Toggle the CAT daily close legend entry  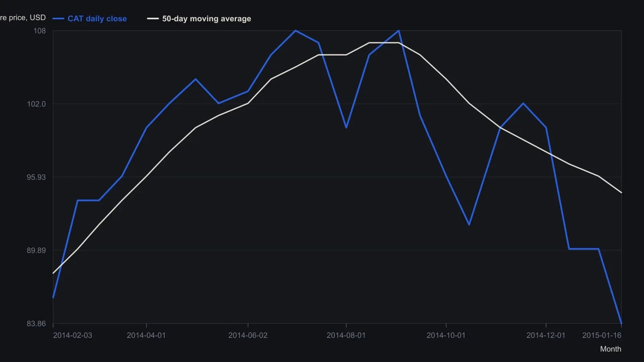(90, 19)
